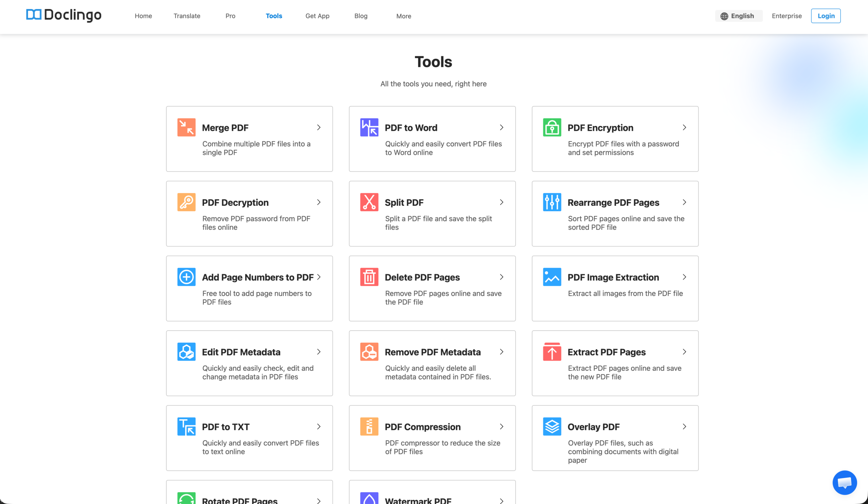Open the live chat bubble
The width and height of the screenshot is (868, 504).
click(844, 482)
